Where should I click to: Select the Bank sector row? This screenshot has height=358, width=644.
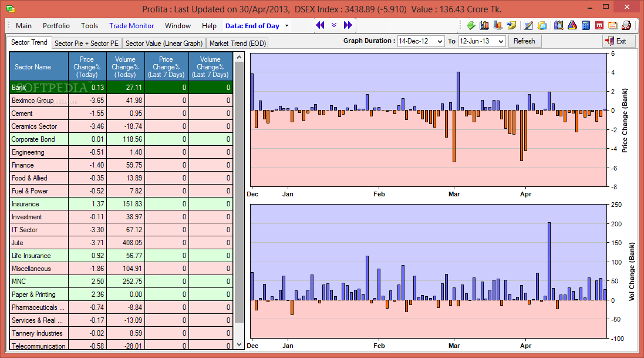121,87
